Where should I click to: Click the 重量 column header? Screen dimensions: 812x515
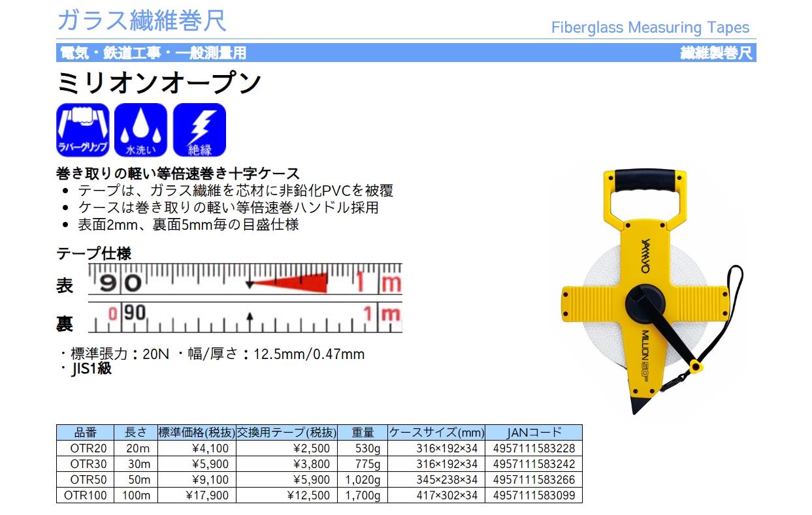click(x=363, y=432)
